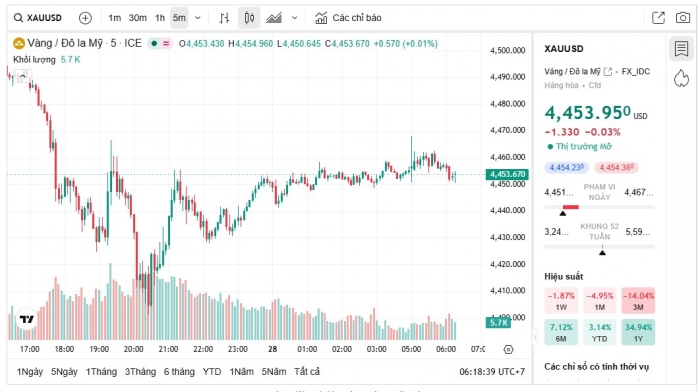The image size is (700, 392).
Task: Click the add symbol plus icon
Action: pyautogui.click(x=85, y=18)
